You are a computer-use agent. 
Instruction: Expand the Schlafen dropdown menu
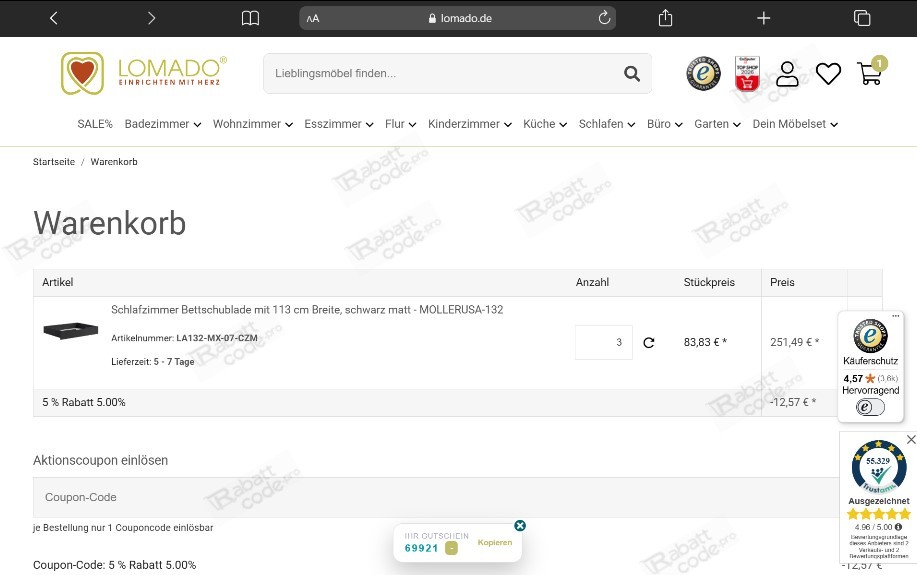(x=607, y=124)
